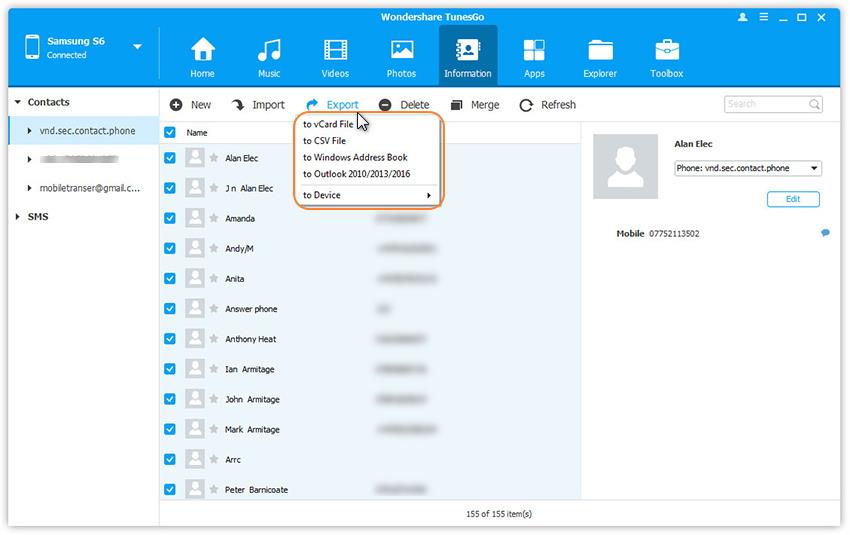
Task: Select 'to CSV File' from Export menu
Action: click(x=324, y=141)
